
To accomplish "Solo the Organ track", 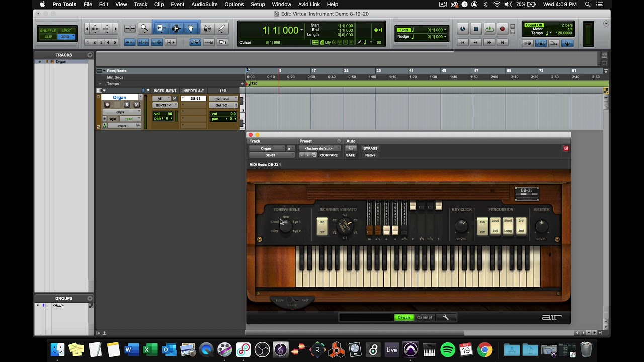I will pyautogui.click(x=127, y=105).
